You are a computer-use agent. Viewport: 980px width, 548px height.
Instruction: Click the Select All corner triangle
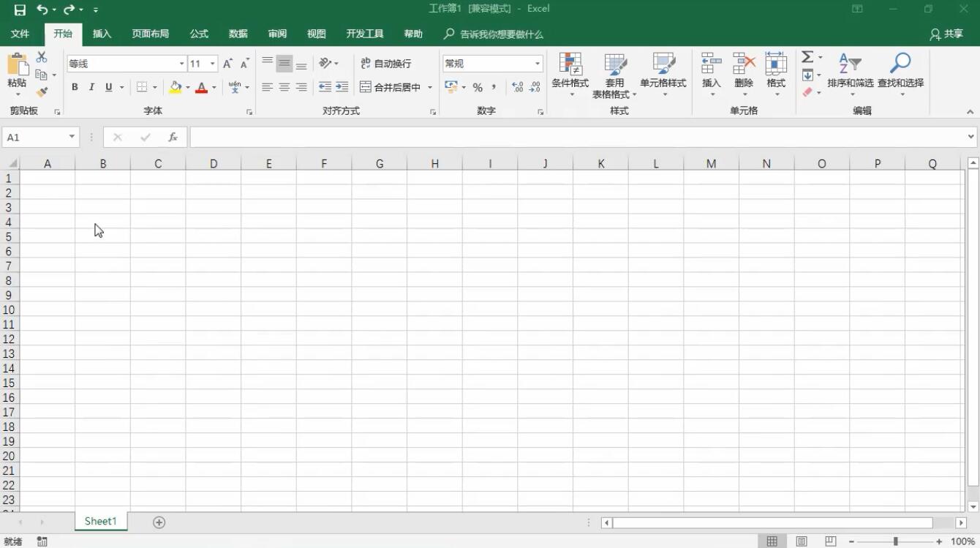tap(12, 163)
